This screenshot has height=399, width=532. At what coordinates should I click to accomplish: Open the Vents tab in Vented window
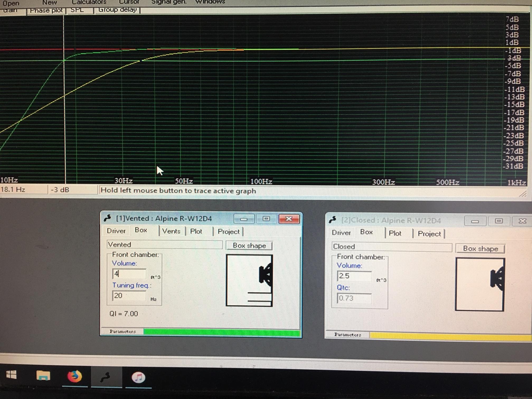(171, 231)
